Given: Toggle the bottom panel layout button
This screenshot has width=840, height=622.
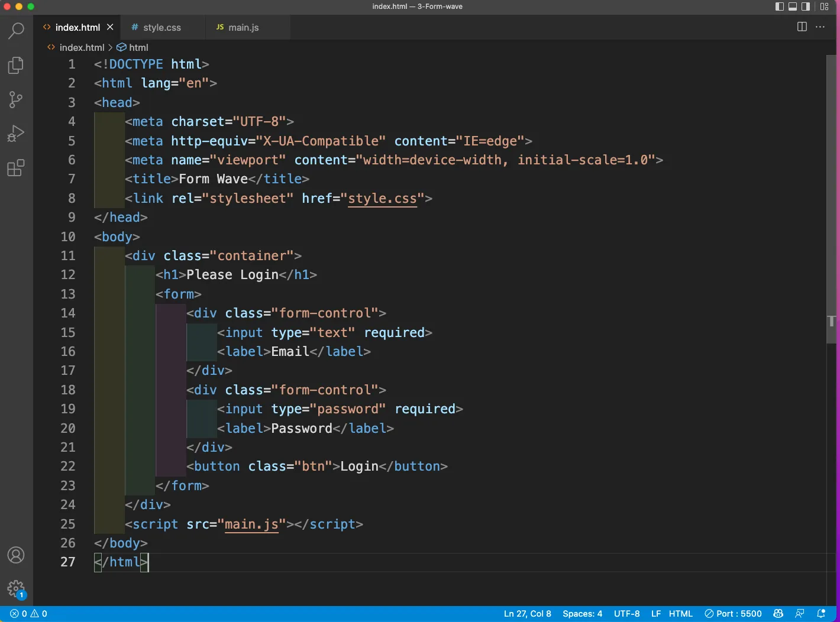Looking at the screenshot, I should point(792,7).
